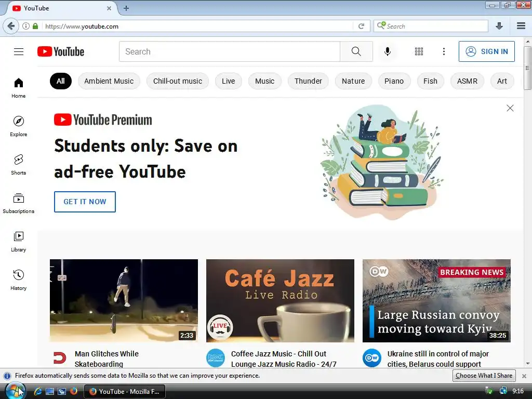Select the Piano filter chip
This screenshot has height=399, width=532.
point(394,81)
